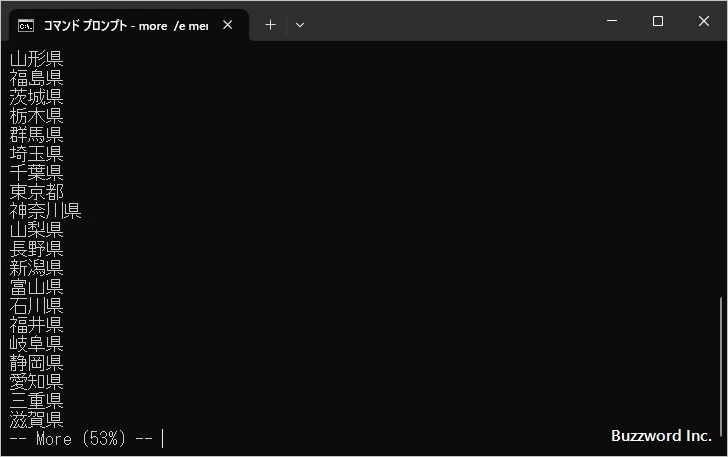Viewport: 728px width, 457px height.
Task: Click the line 埼玉県
Action: [36, 154]
